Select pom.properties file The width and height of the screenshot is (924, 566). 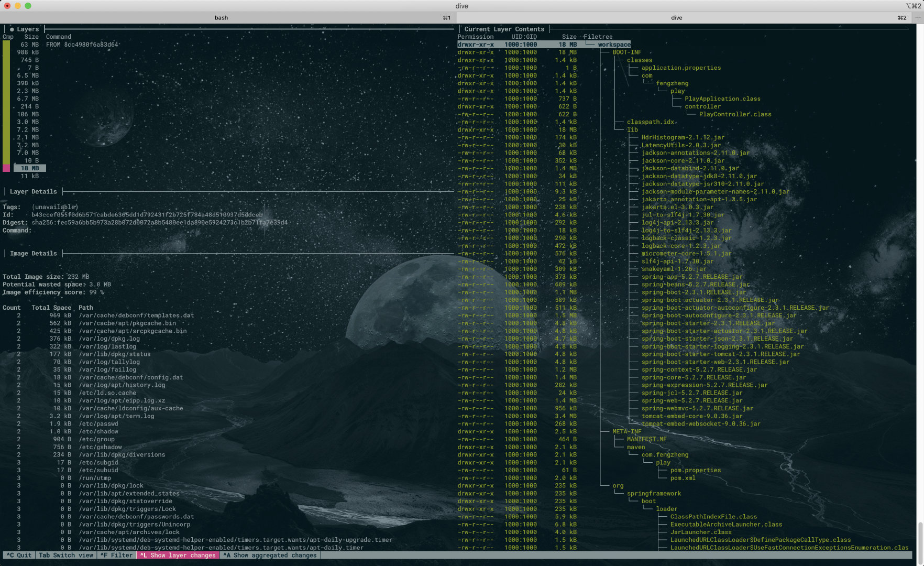[696, 470]
